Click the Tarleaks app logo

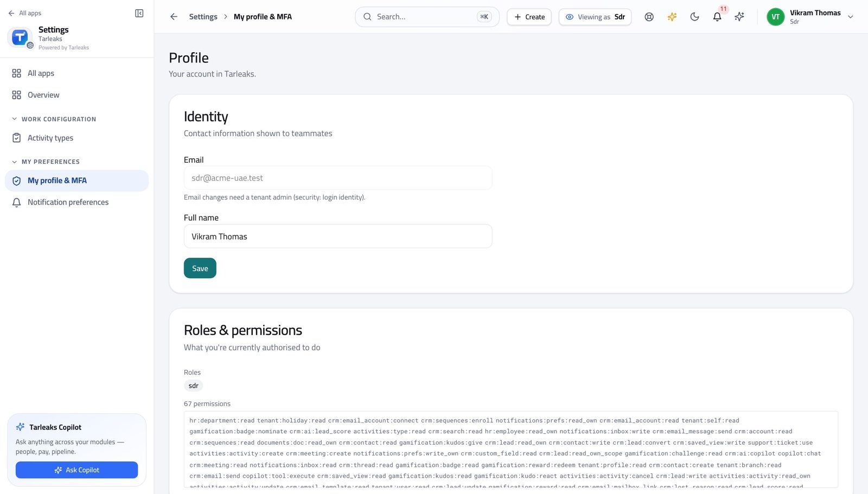click(20, 37)
